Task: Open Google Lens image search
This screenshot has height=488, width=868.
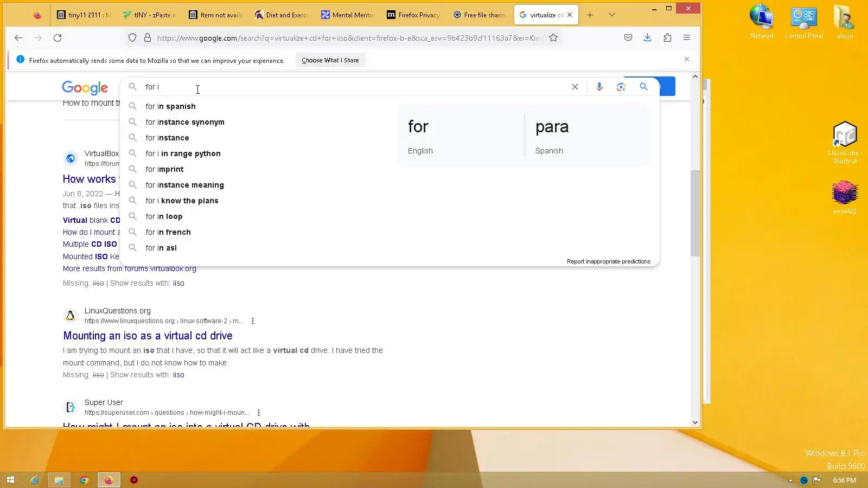Action: (x=621, y=87)
